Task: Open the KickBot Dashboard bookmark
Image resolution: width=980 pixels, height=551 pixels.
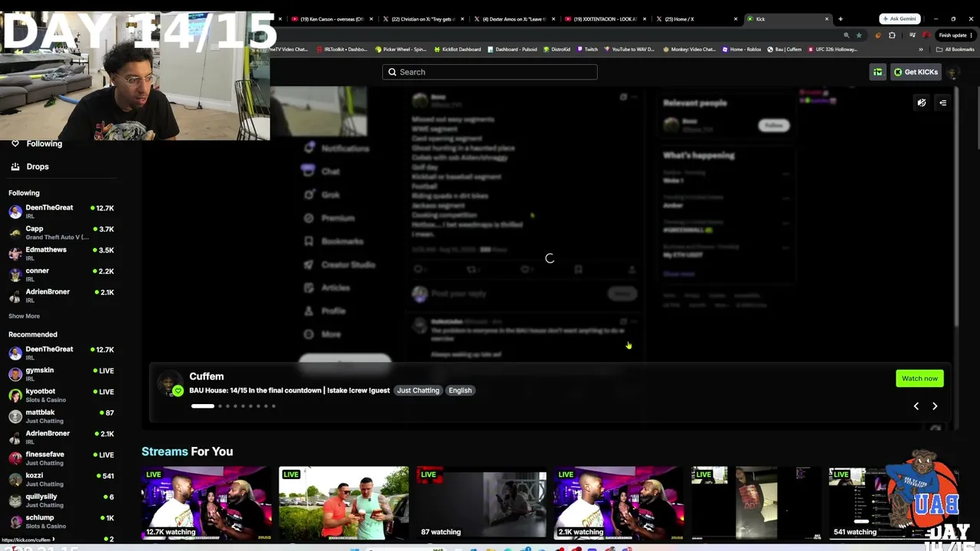Action: point(457,49)
